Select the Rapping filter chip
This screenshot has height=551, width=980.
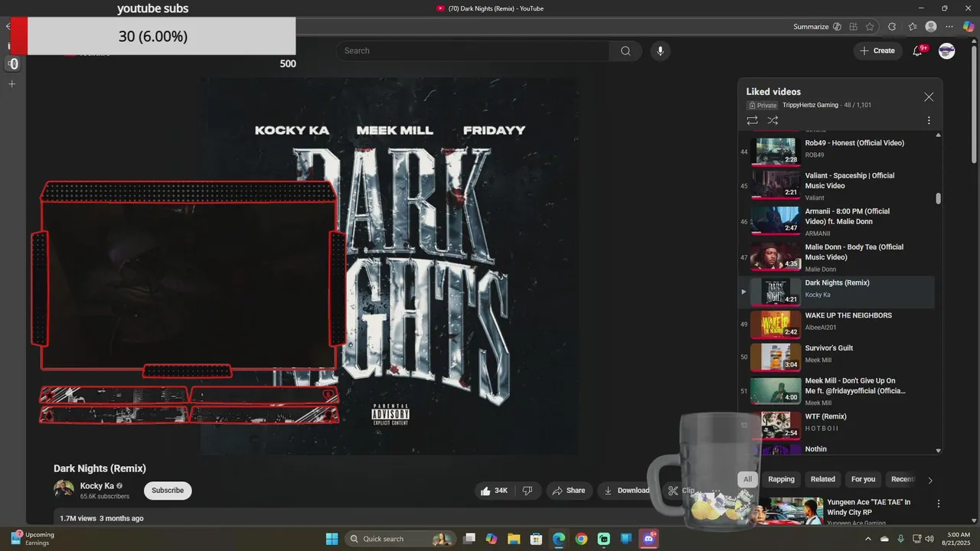781,479
